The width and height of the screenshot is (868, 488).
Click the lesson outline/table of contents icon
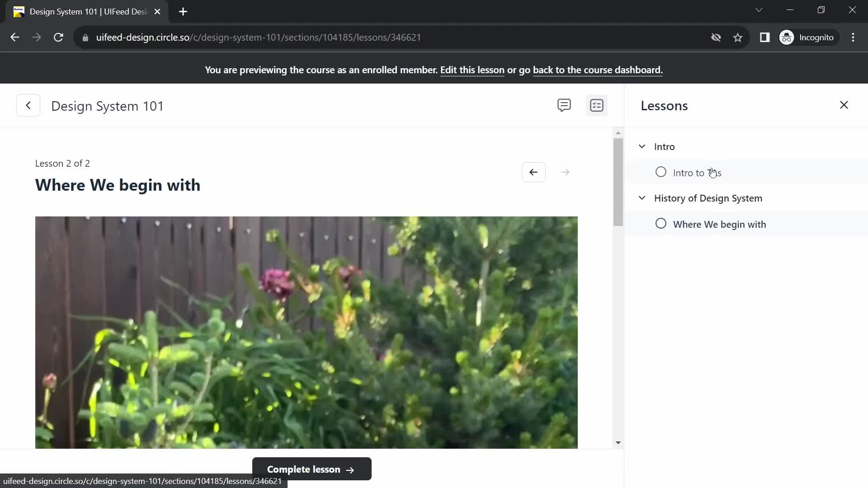click(597, 105)
